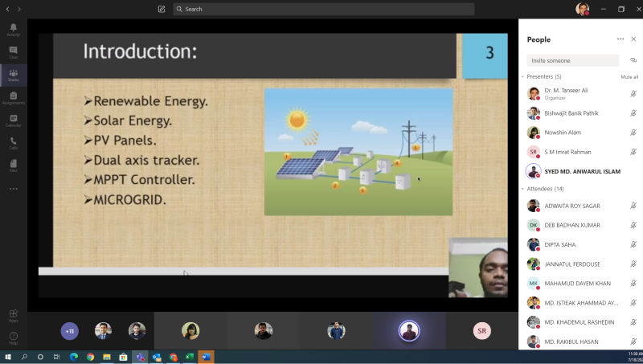This screenshot has height=364, width=643.
Task: Open Chat from the left rail
Action: [13, 52]
